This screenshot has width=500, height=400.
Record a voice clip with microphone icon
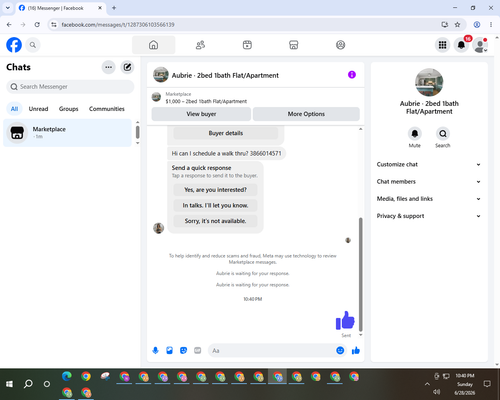155,350
